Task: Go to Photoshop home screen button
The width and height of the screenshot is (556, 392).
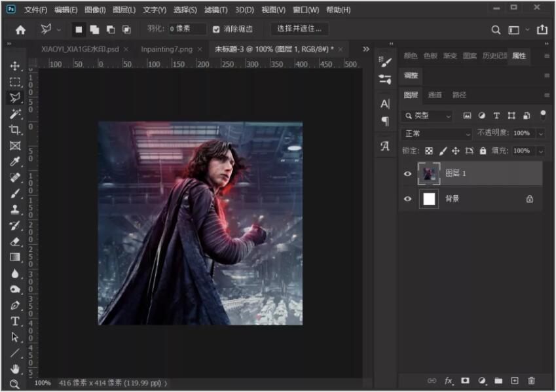Action: [20, 29]
